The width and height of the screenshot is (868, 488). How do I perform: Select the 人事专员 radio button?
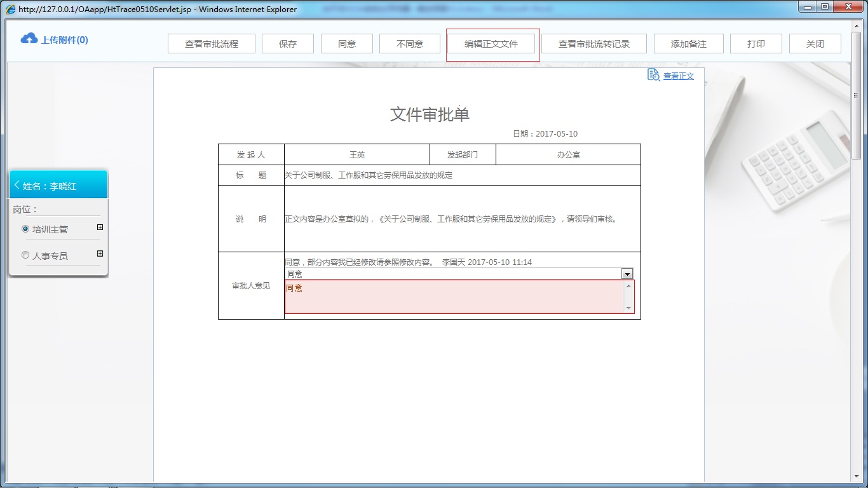pos(25,254)
